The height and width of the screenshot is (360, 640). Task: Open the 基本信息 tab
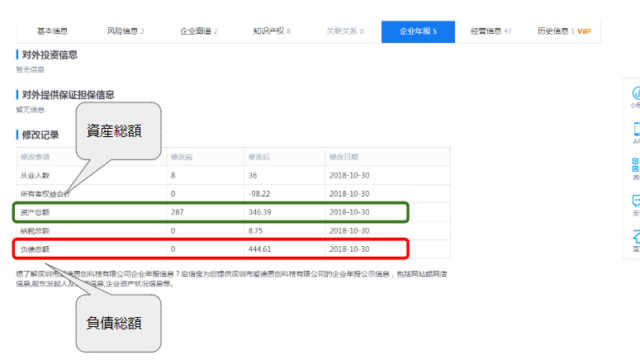(x=52, y=31)
